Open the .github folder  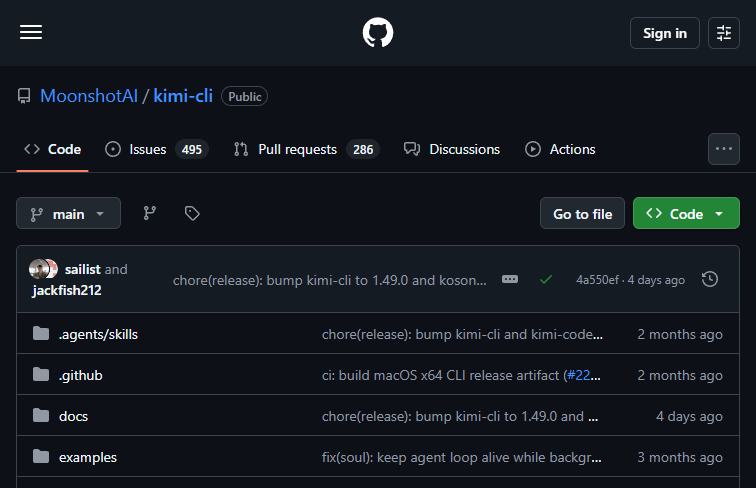coord(81,375)
